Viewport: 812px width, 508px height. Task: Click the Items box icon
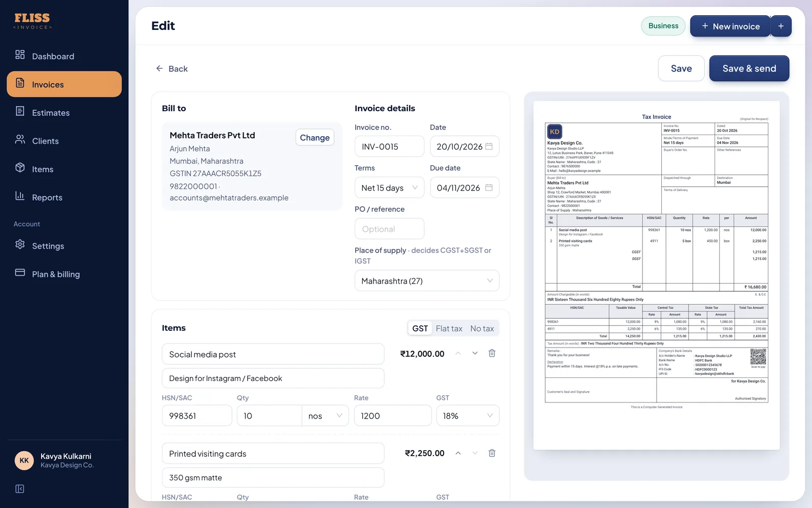click(x=20, y=168)
